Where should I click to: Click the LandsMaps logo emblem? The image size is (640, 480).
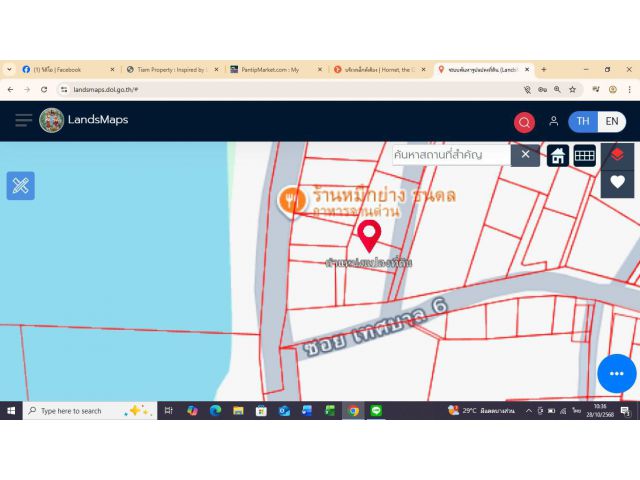(x=51, y=120)
